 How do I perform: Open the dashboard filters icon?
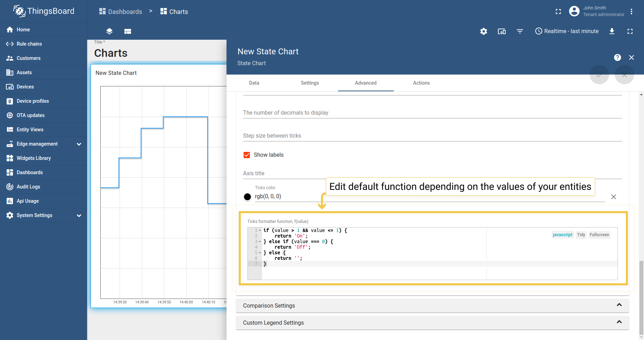520,31
